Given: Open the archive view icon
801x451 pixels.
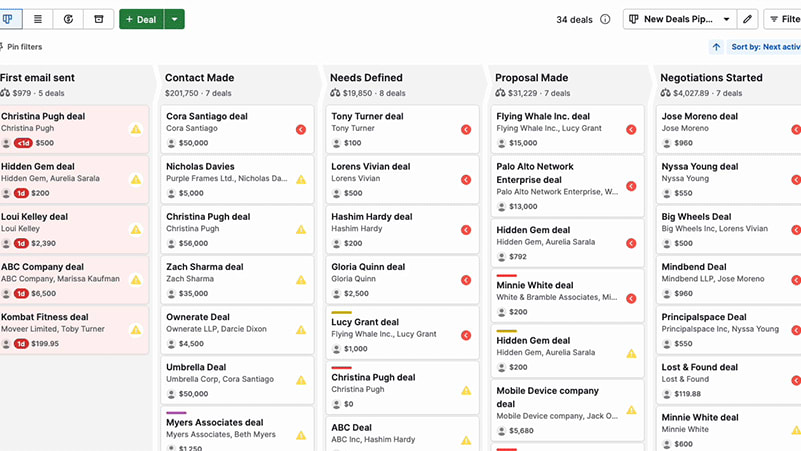Looking at the screenshot, I should (99, 19).
